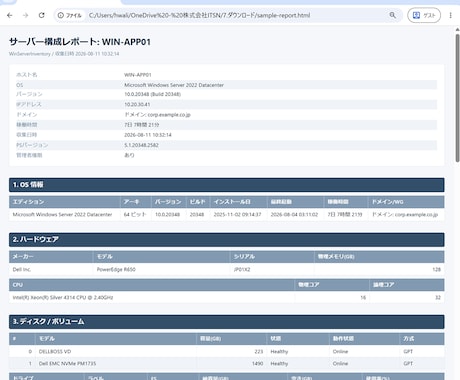Select the 20348 cell under ビルド
The width and height of the screenshot is (460, 380).
click(197, 214)
